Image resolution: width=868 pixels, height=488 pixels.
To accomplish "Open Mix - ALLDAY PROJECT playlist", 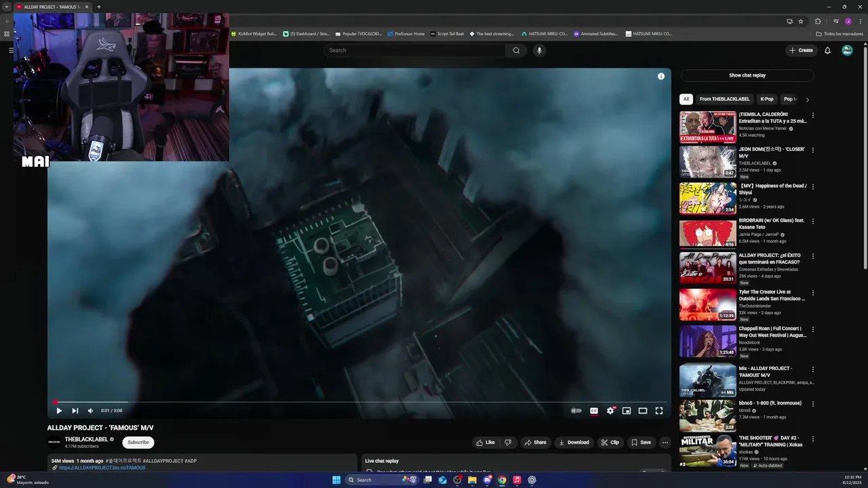I will pos(708,381).
